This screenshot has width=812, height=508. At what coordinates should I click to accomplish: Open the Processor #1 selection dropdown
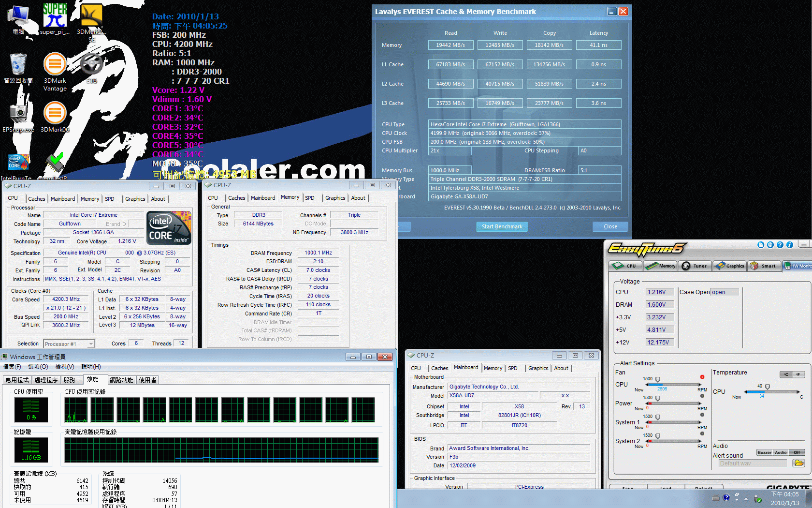[x=69, y=344]
